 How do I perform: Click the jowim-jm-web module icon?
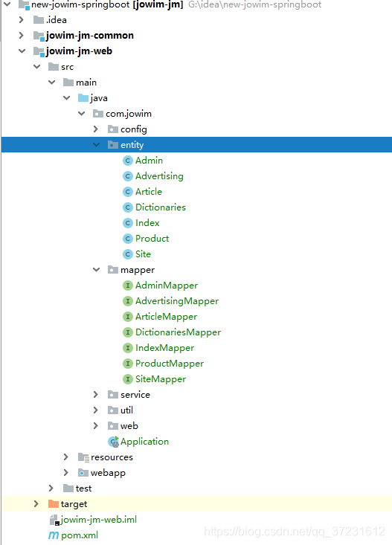pos(39,51)
